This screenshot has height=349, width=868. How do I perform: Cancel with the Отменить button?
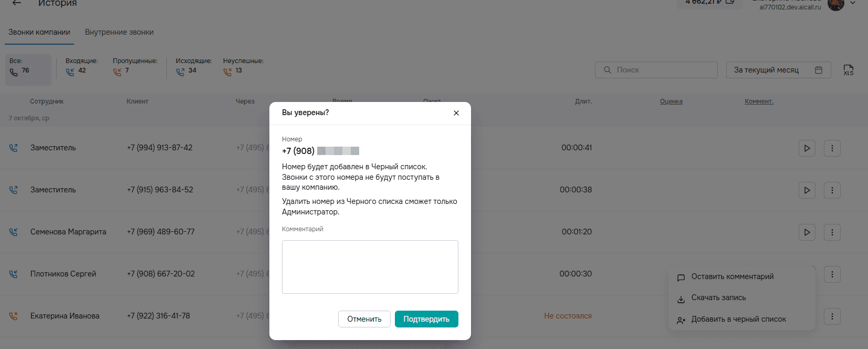point(364,319)
